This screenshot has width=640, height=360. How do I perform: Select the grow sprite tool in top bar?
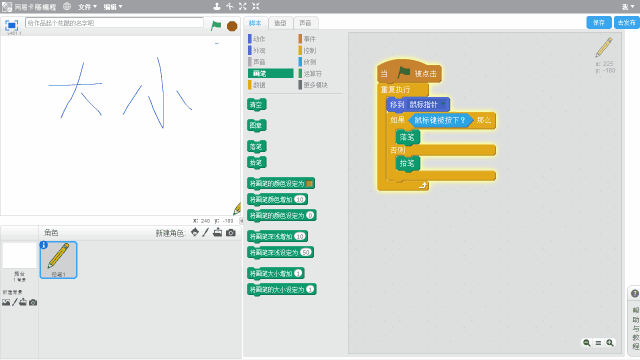coord(243,6)
